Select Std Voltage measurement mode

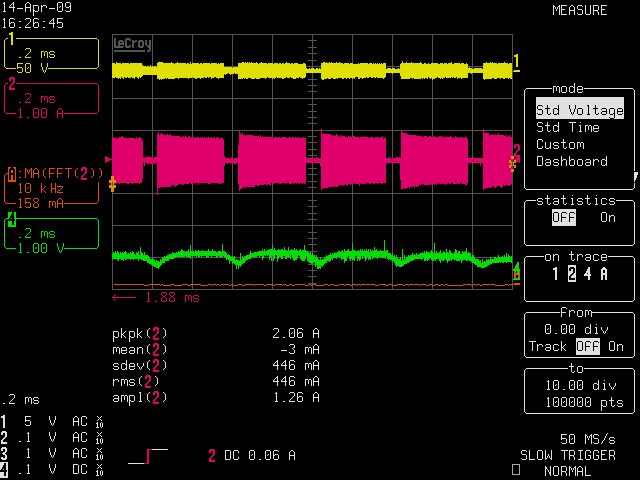[x=580, y=110]
